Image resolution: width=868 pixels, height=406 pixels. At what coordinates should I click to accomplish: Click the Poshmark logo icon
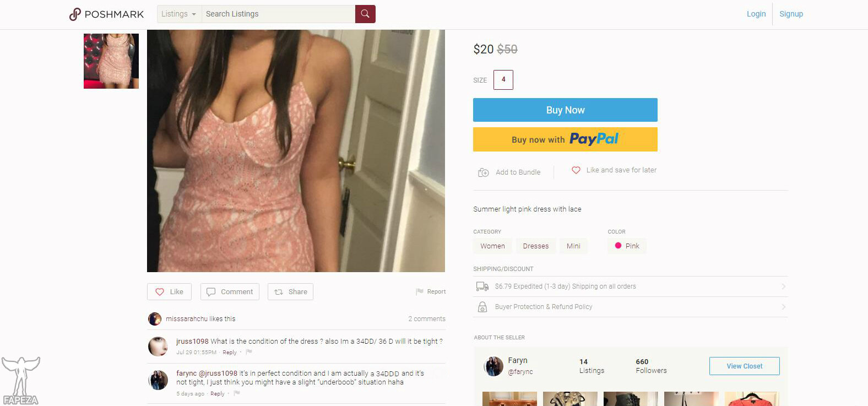click(75, 14)
